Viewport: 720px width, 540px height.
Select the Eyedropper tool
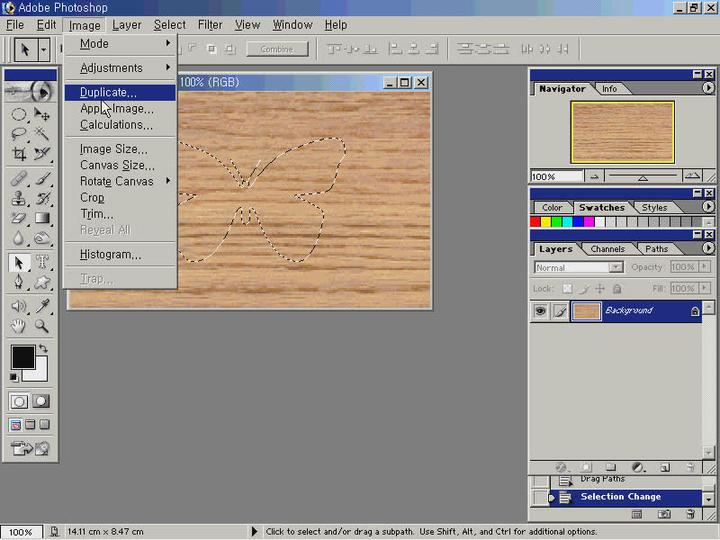[42, 306]
